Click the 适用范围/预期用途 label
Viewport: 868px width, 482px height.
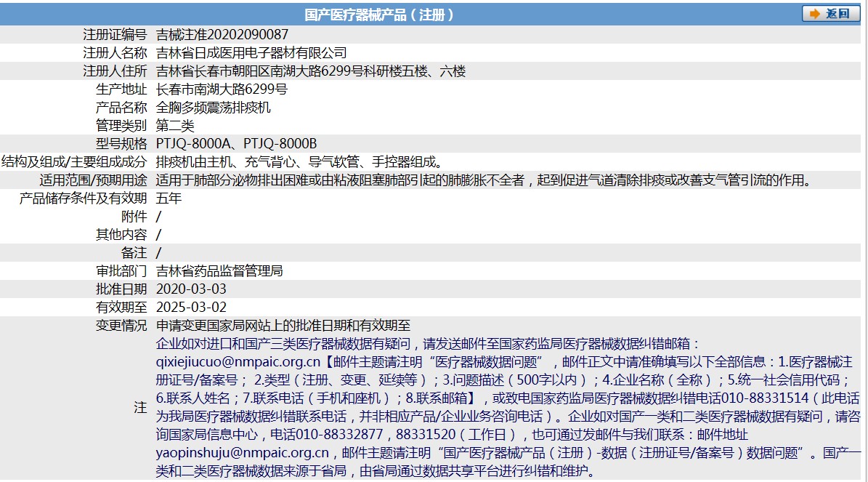tap(93, 180)
